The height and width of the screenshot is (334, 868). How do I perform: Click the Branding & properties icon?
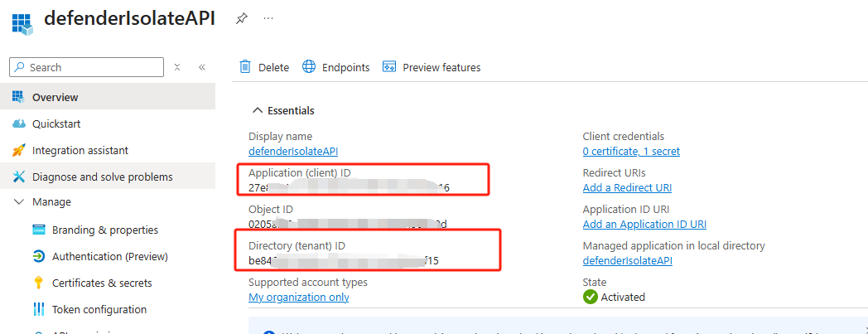pyautogui.click(x=39, y=230)
